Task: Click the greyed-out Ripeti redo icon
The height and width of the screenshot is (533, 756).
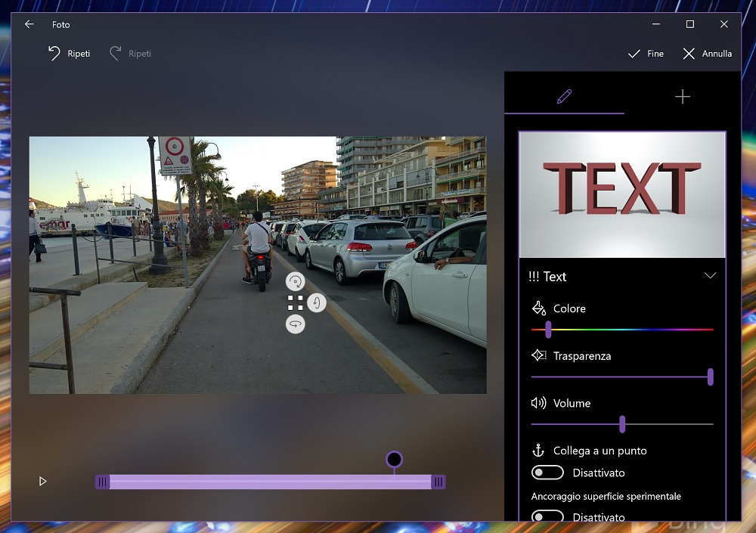Action: (116, 54)
